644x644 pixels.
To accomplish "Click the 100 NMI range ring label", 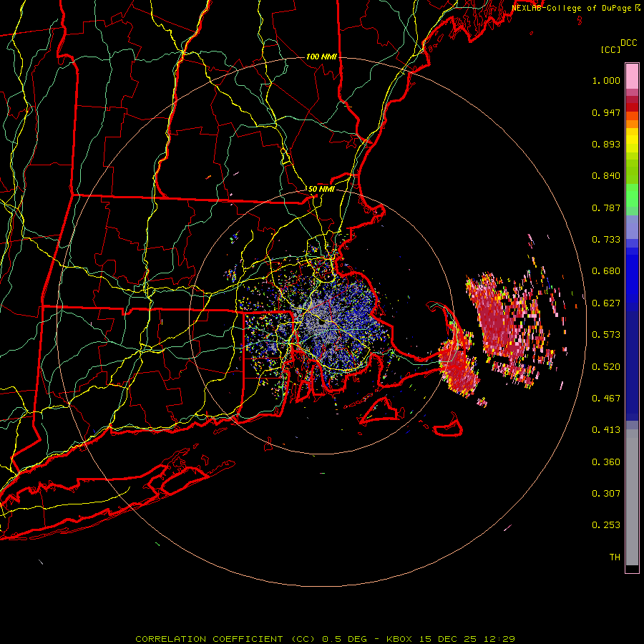I will [x=321, y=57].
